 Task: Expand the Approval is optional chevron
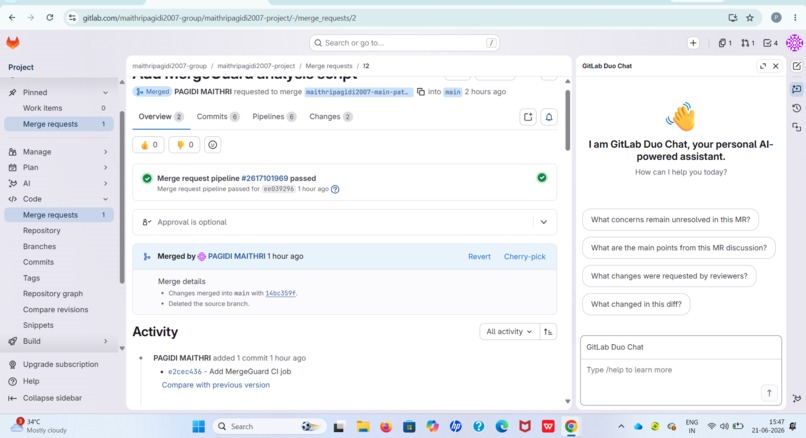(544, 222)
